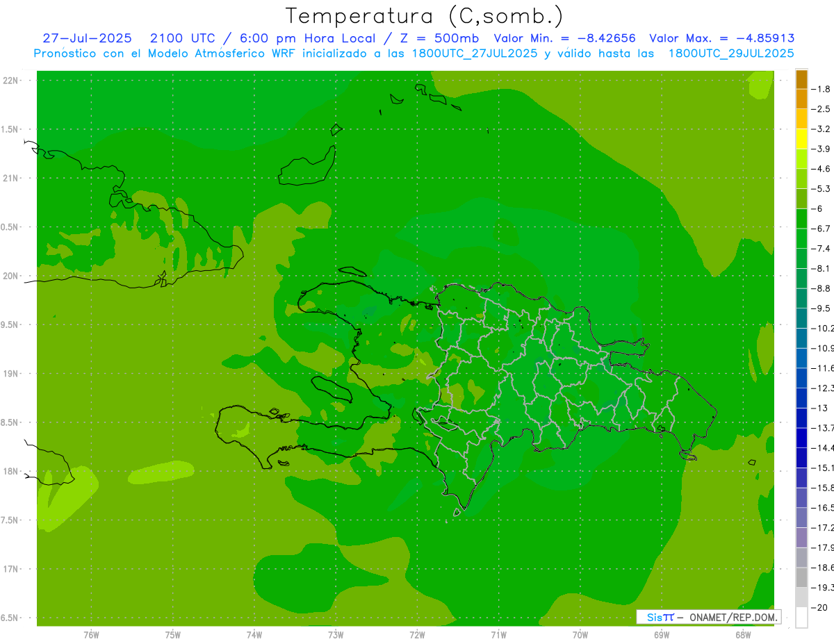Viewport: 834px width, 644px height.
Task: Pick the swatch between -6.7 and -7.4
Action: click(x=801, y=238)
